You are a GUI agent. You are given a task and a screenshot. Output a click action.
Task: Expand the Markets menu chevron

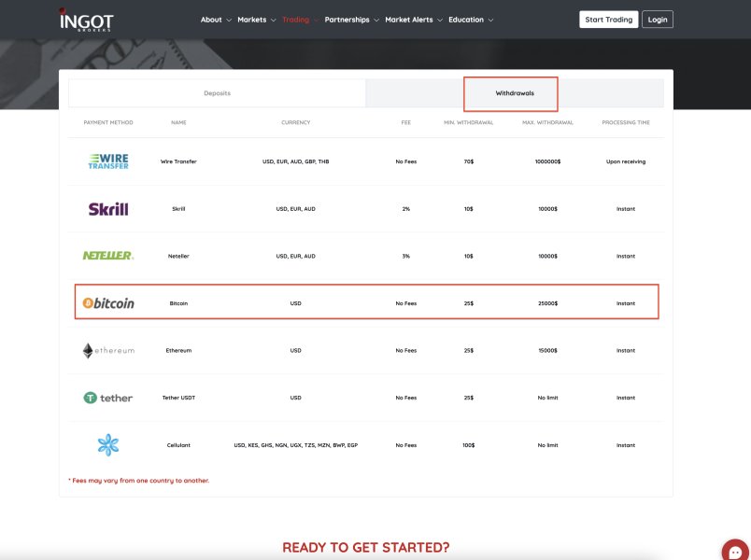[x=273, y=21]
